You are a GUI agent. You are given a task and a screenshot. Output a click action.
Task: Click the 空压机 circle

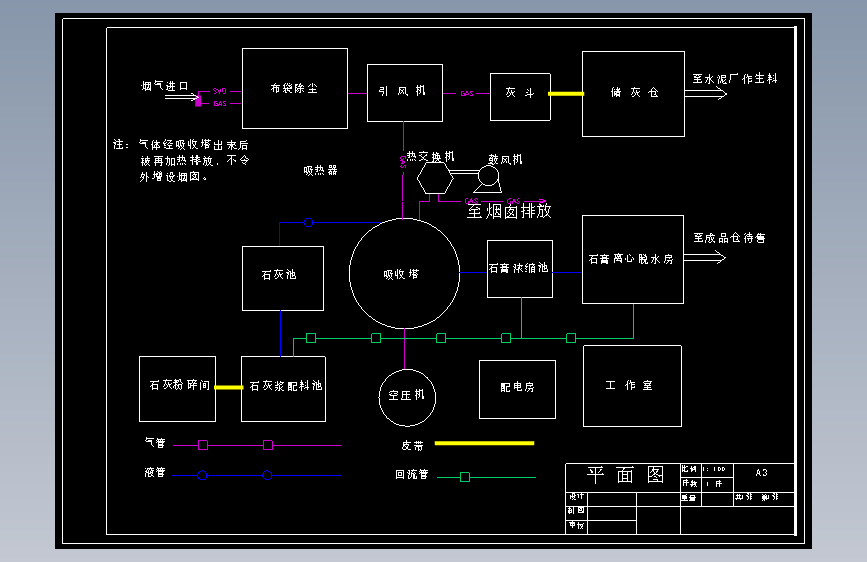pos(407,398)
